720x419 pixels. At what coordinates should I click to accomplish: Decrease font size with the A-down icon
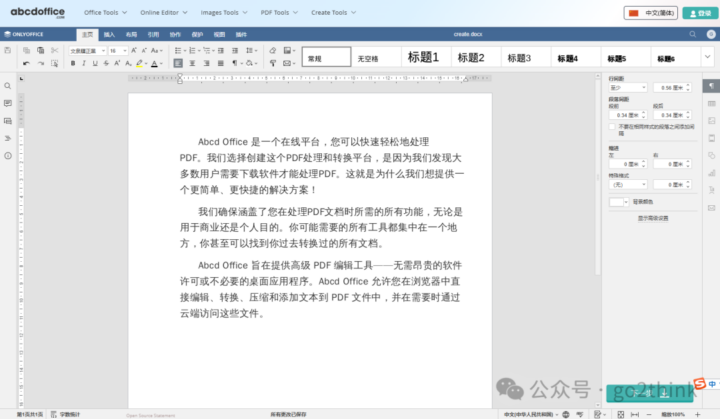tap(144, 51)
